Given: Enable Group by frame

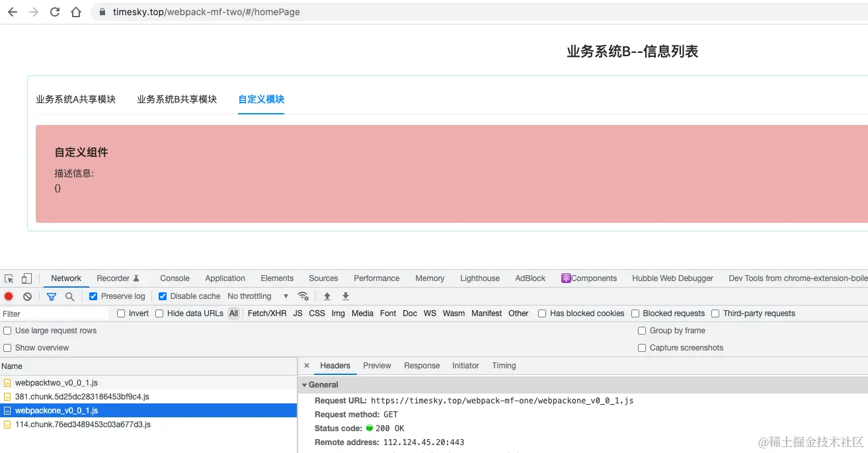Looking at the screenshot, I should click(x=642, y=331).
